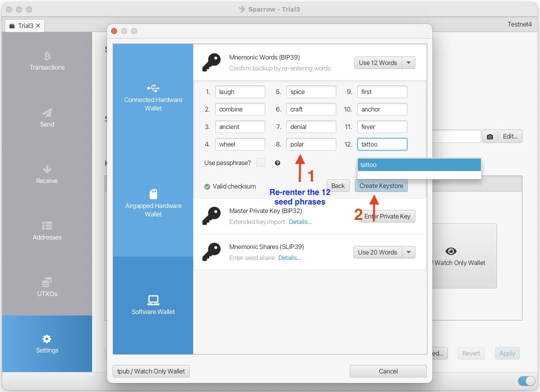The image size is (540, 392).
Task: Focus word 1 field containing laugh
Action: [240, 92]
